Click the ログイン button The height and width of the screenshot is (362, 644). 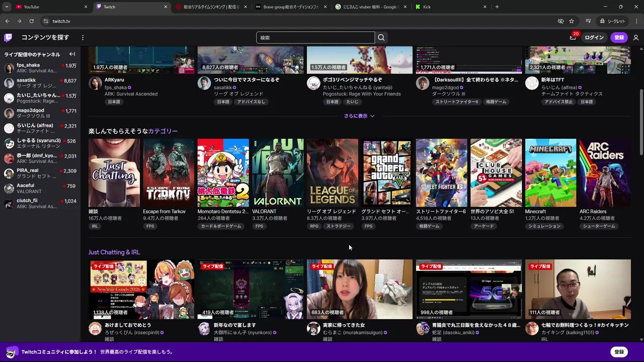pyautogui.click(x=594, y=38)
